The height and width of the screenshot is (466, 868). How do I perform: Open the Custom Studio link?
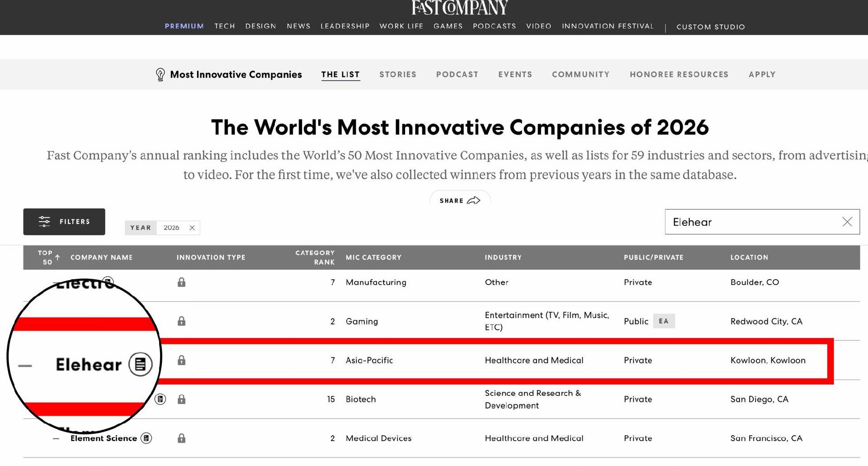[x=710, y=27]
